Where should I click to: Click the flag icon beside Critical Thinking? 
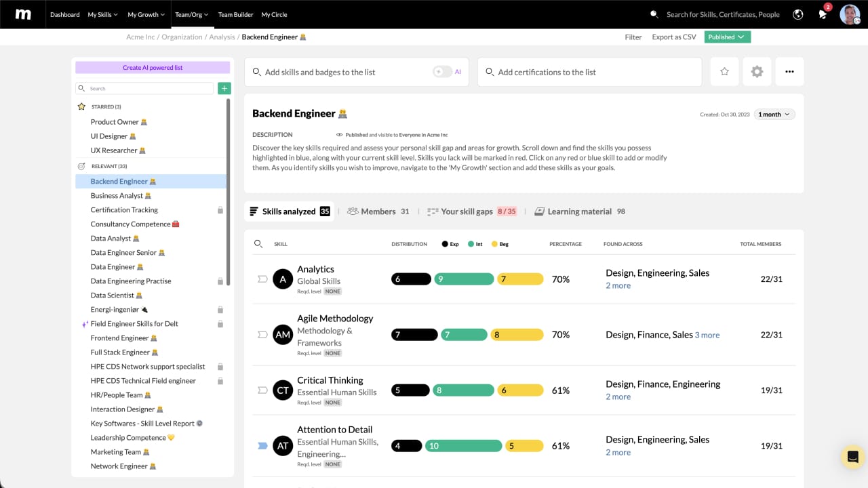tap(262, 390)
